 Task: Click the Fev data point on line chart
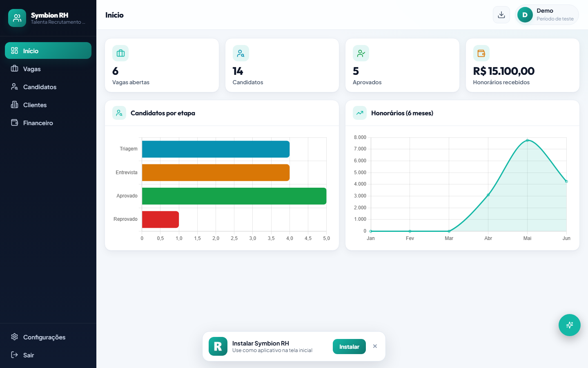click(410, 231)
